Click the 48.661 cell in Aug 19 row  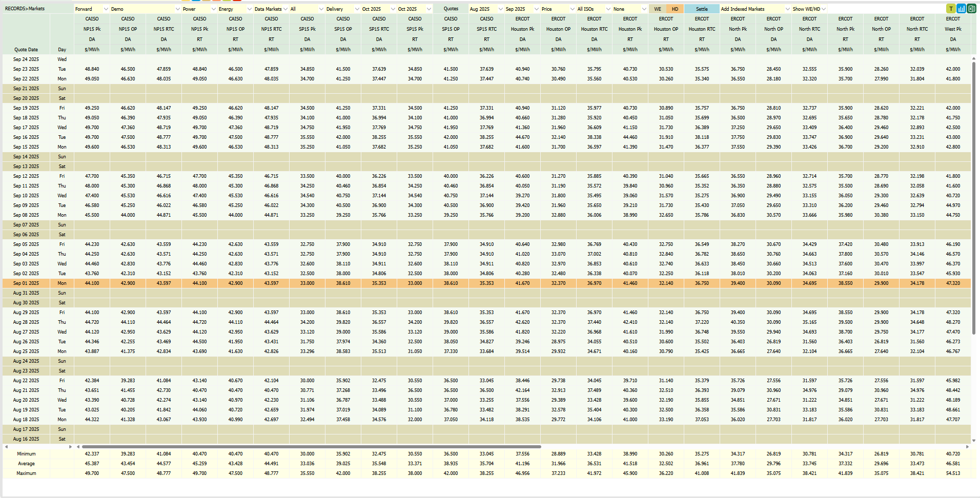point(953,410)
